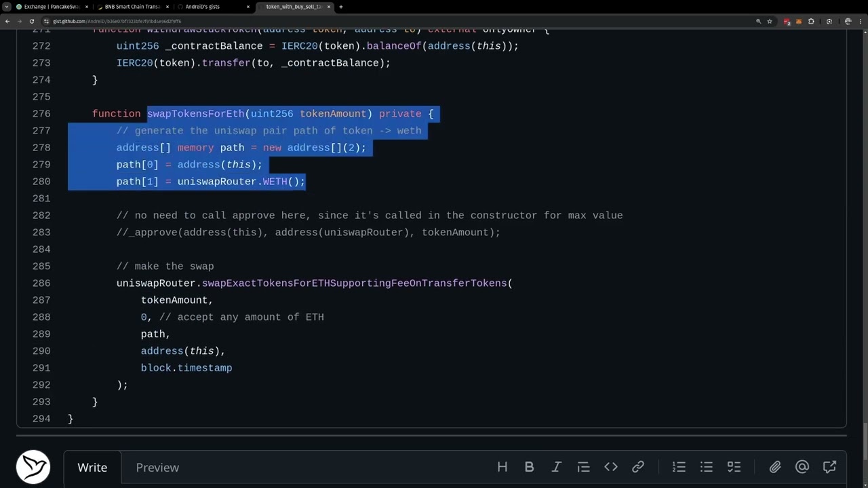This screenshot has width=868, height=488.
Task: Click the swapTokensForEth function name
Action: (x=195, y=114)
